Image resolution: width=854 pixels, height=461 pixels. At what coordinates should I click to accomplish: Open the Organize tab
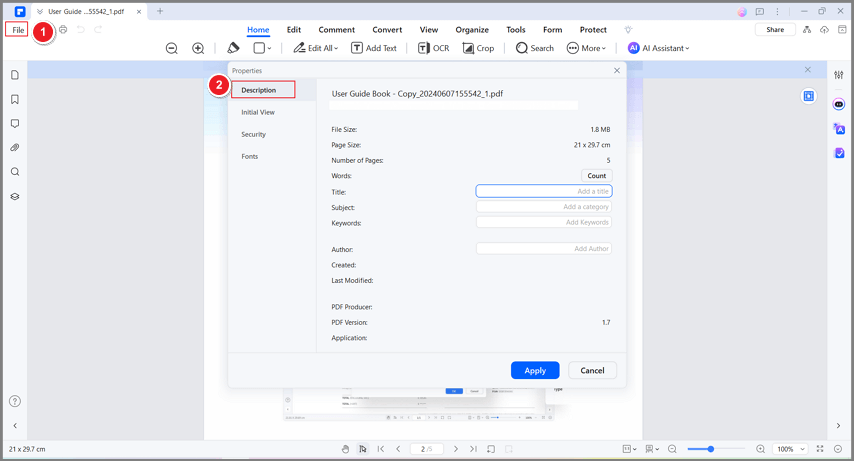472,30
